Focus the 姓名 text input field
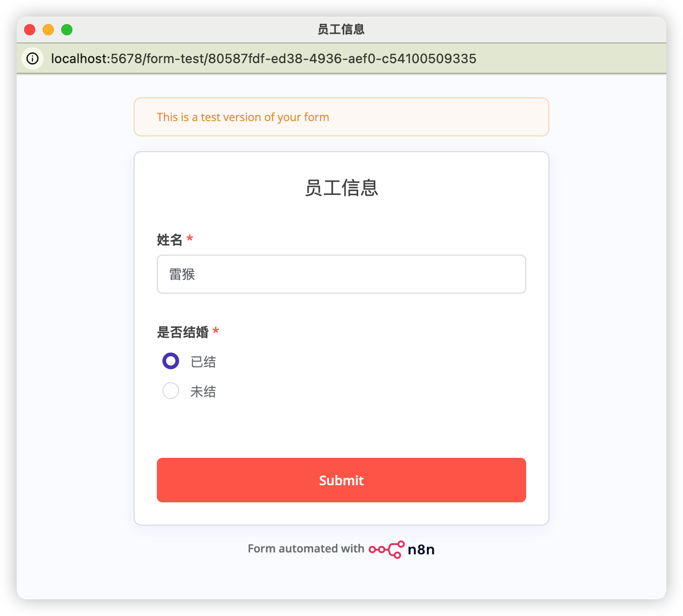 (x=341, y=274)
